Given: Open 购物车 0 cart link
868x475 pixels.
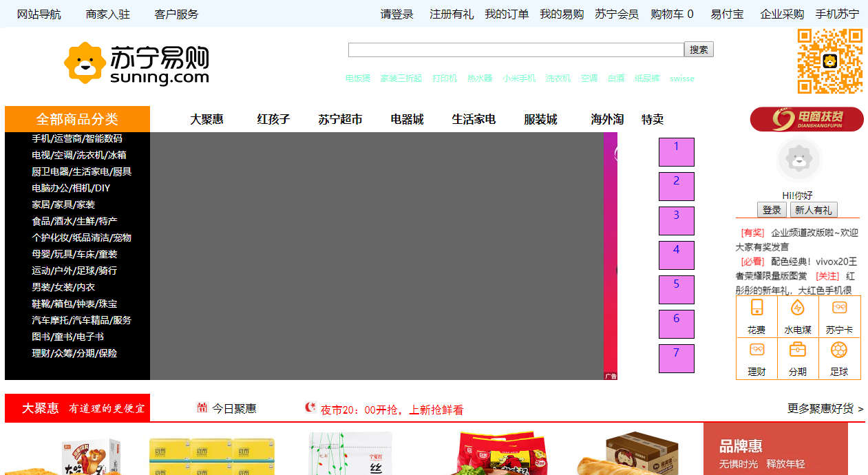Looking at the screenshot, I should coord(672,14).
